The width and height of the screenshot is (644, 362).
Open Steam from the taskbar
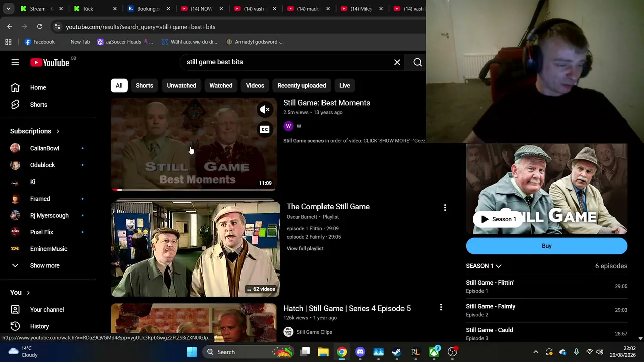point(397,352)
